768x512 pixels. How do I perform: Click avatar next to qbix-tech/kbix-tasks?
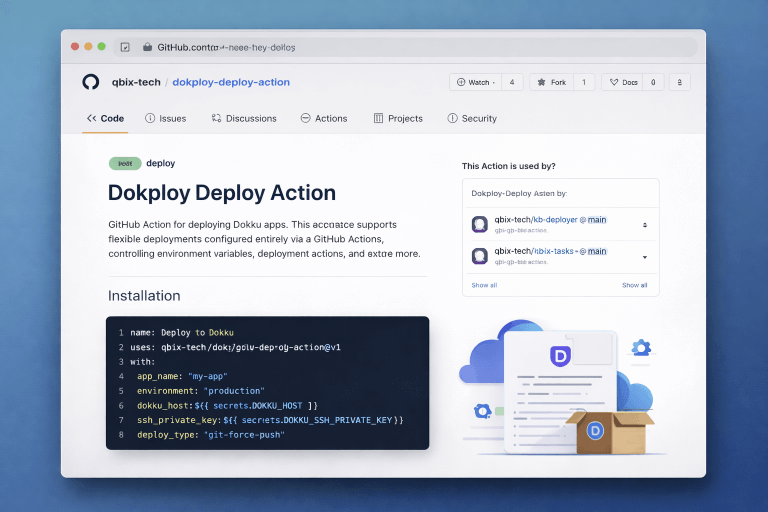point(480,256)
